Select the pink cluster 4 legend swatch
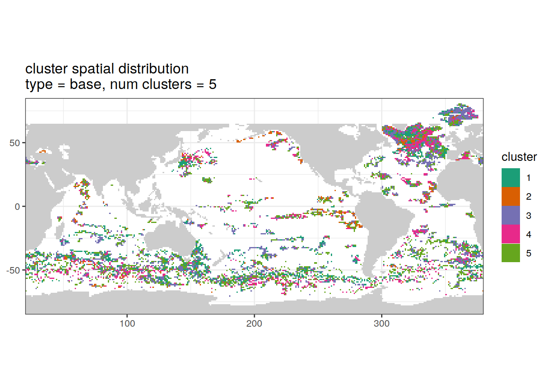549x392 pixels. pyautogui.click(x=511, y=234)
